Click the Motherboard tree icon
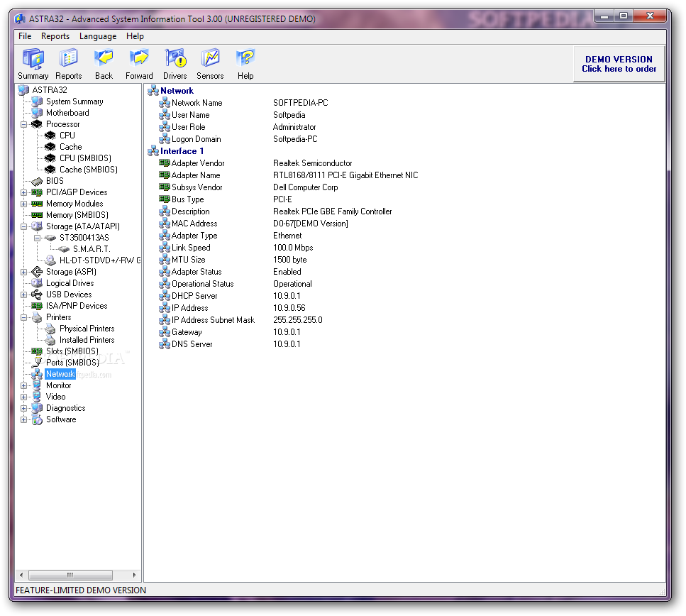 pyautogui.click(x=37, y=113)
